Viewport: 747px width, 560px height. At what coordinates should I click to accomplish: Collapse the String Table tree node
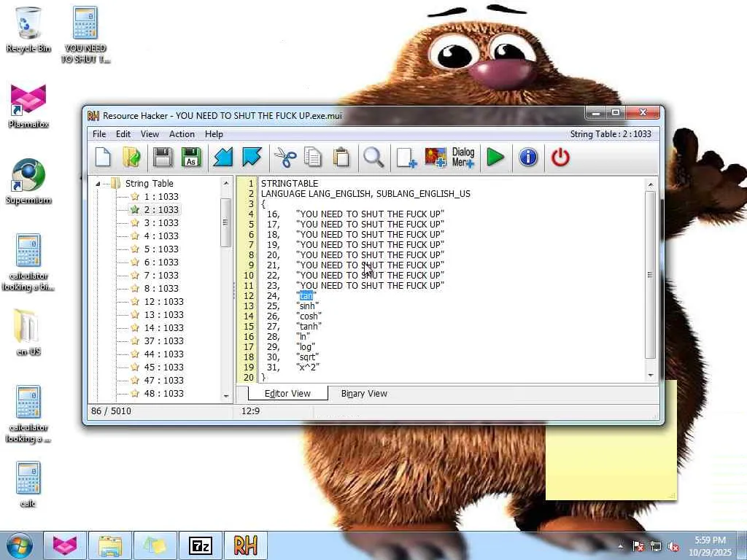(x=98, y=184)
